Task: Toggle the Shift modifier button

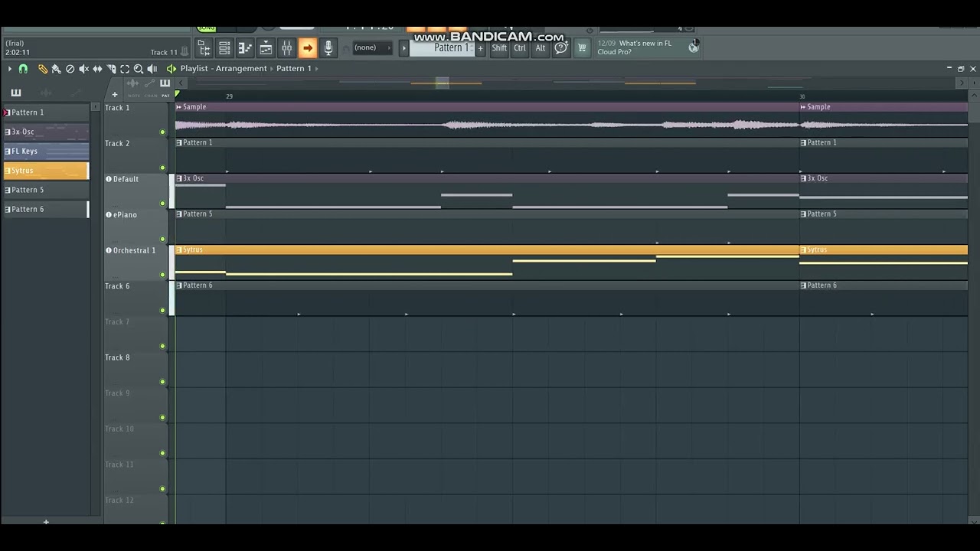Action: (499, 48)
